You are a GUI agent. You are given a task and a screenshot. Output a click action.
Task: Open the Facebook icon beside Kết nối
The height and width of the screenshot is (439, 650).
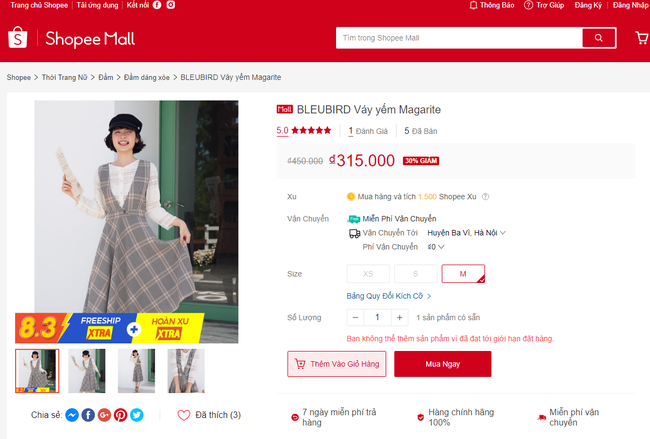click(157, 5)
